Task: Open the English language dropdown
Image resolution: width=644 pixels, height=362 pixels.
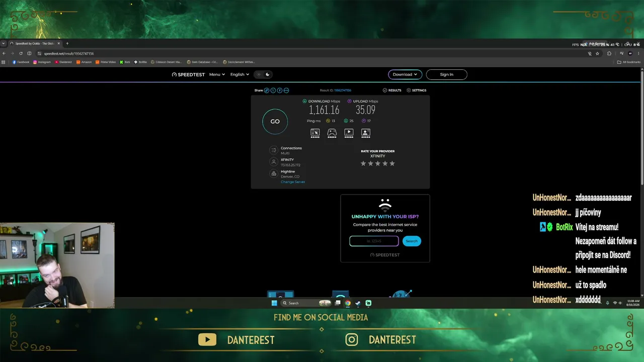Action: tap(239, 74)
